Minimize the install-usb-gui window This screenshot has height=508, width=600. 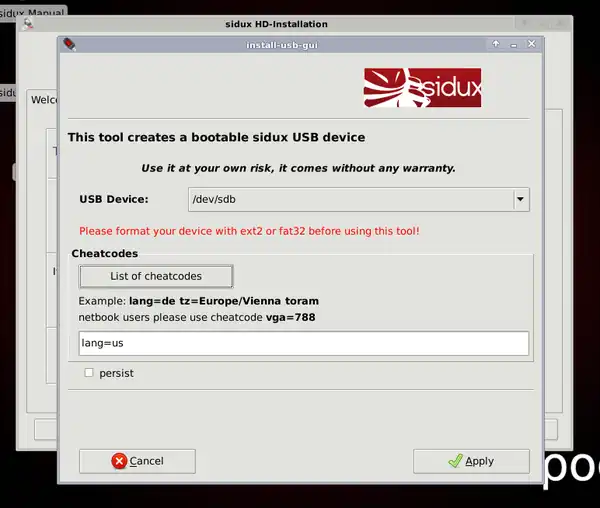click(515, 44)
